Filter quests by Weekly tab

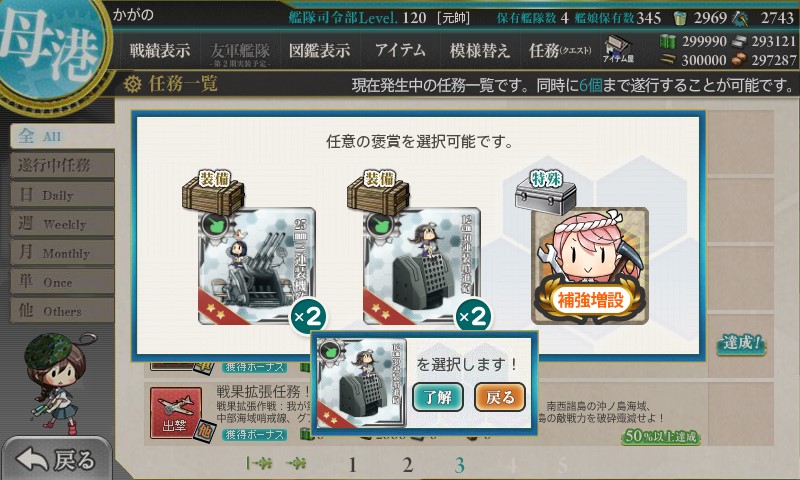62,223
